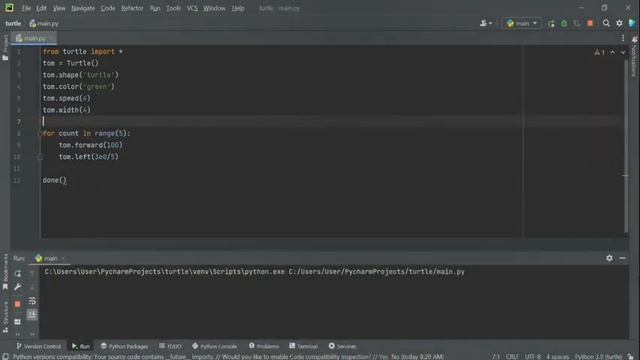Screen dimensions: 640x360
Task: Open the Project tool window on left edge
Action: coord(5,48)
